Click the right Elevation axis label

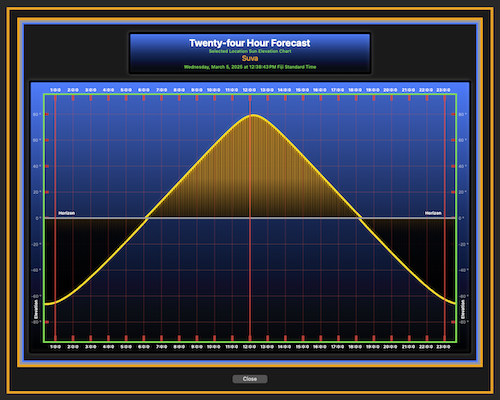point(463,310)
